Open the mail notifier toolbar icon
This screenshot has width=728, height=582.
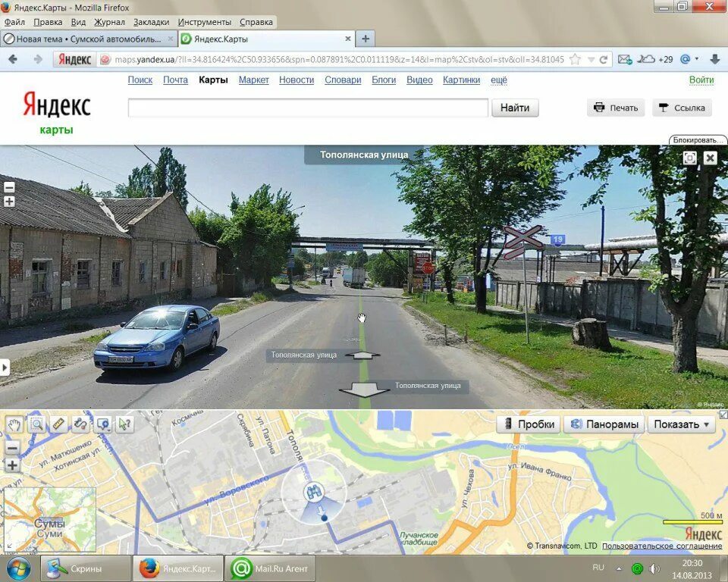(x=624, y=59)
